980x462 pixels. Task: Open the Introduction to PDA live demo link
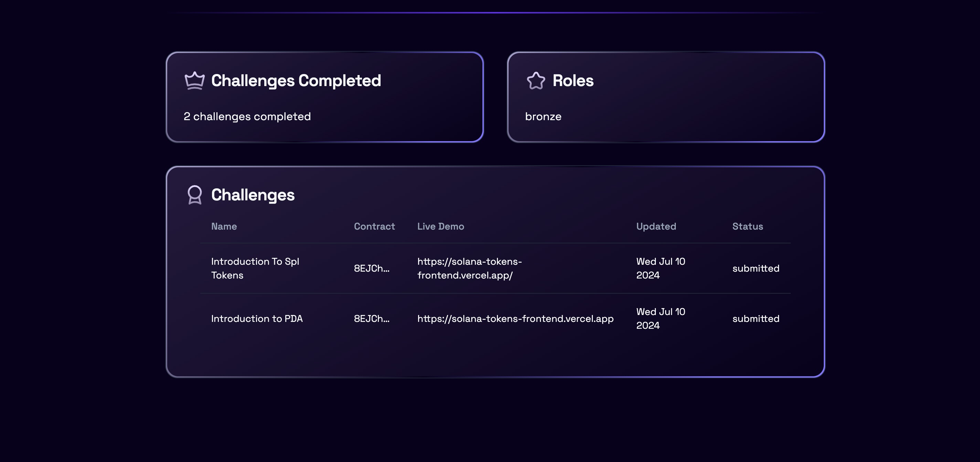pos(515,318)
